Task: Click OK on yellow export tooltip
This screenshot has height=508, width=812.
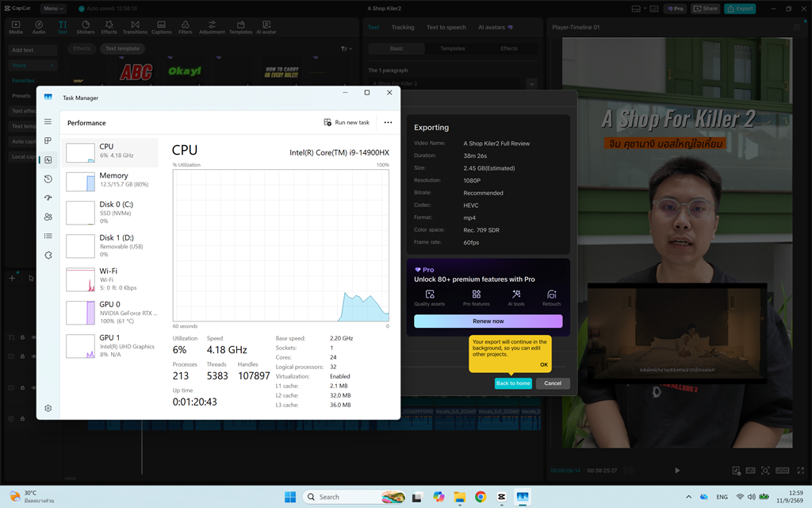Action: [x=544, y=364]
